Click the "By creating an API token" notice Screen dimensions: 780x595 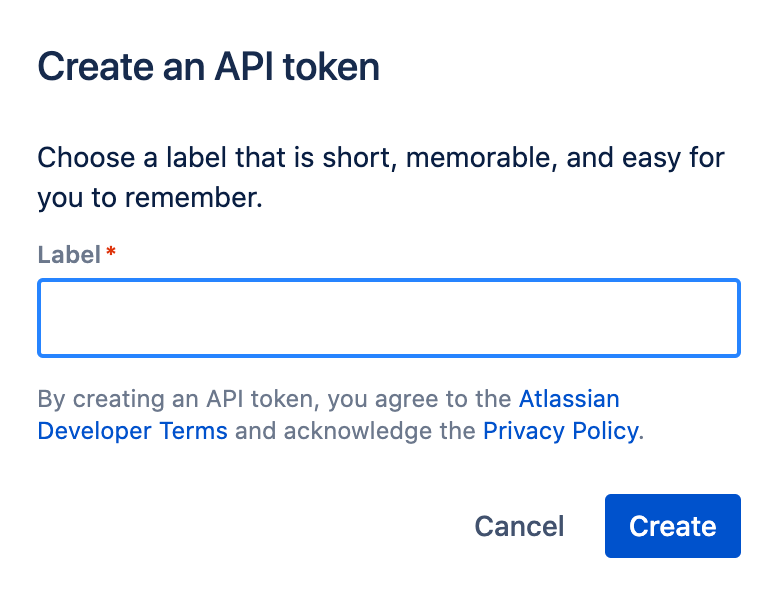coord(275,399)
